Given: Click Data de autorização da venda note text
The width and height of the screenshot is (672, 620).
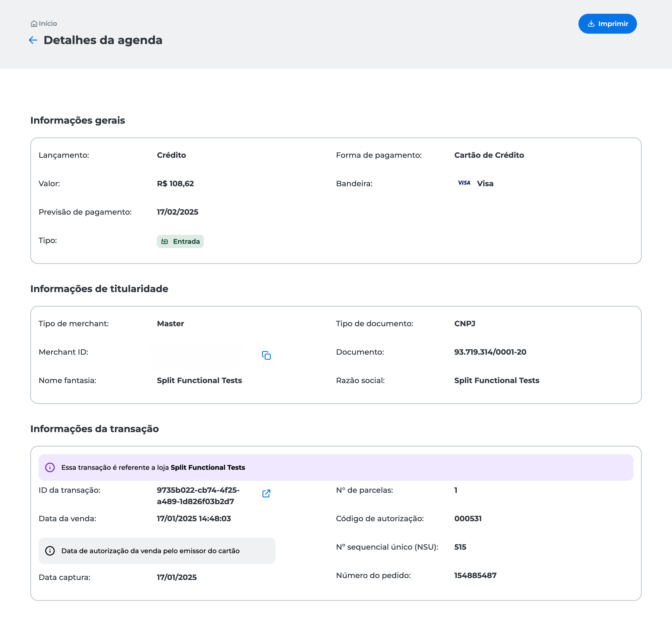Looking at the screenshot, I should coord(151,551).
